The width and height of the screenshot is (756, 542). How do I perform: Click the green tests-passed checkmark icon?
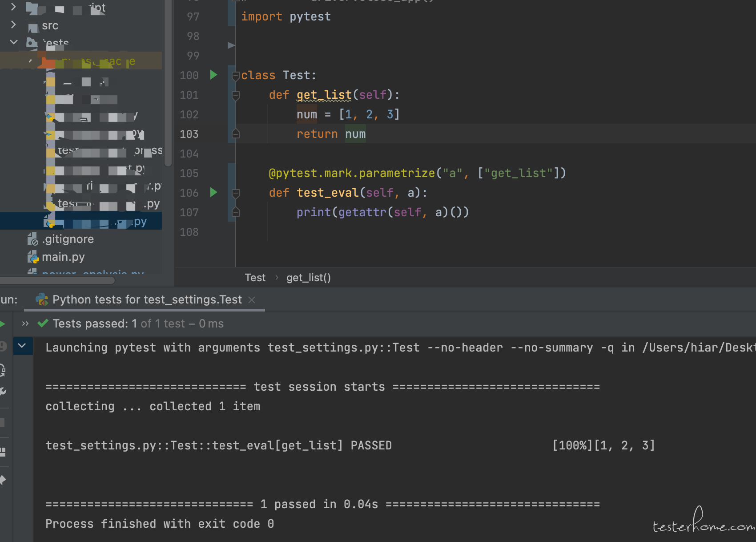coord(43,324)
